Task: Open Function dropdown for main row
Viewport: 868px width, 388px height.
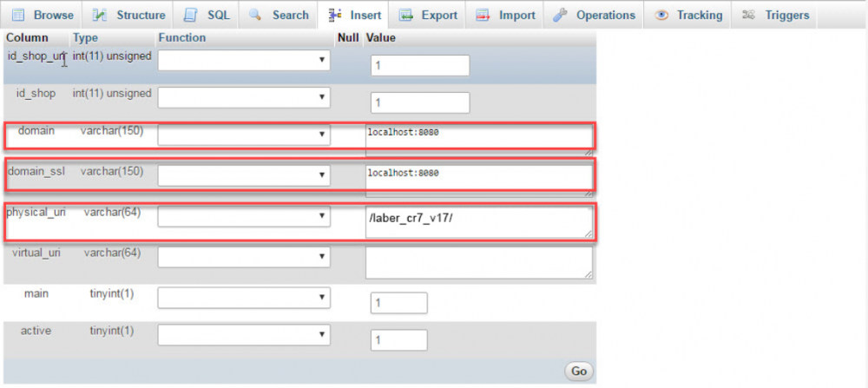Action: pos(244,297)
